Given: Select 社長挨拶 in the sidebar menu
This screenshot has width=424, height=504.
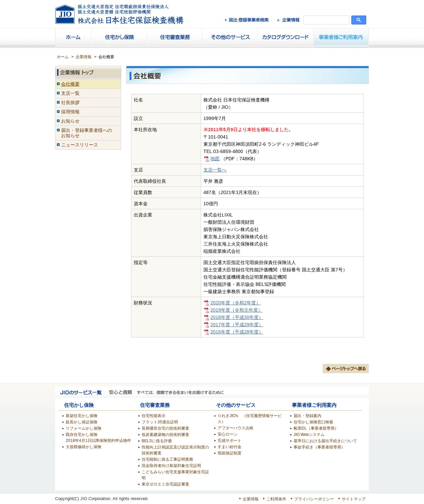Looking at the screenshot, I should [88, 103].
